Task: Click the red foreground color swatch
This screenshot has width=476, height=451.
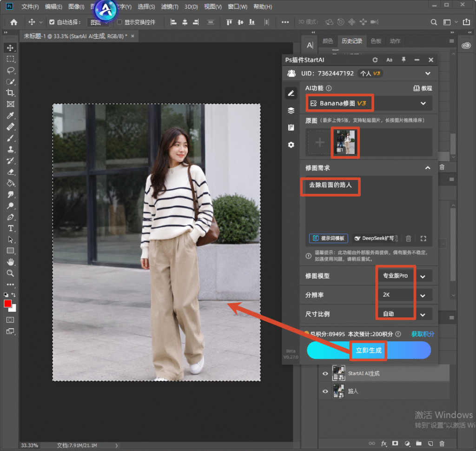Action: point(7,303)
